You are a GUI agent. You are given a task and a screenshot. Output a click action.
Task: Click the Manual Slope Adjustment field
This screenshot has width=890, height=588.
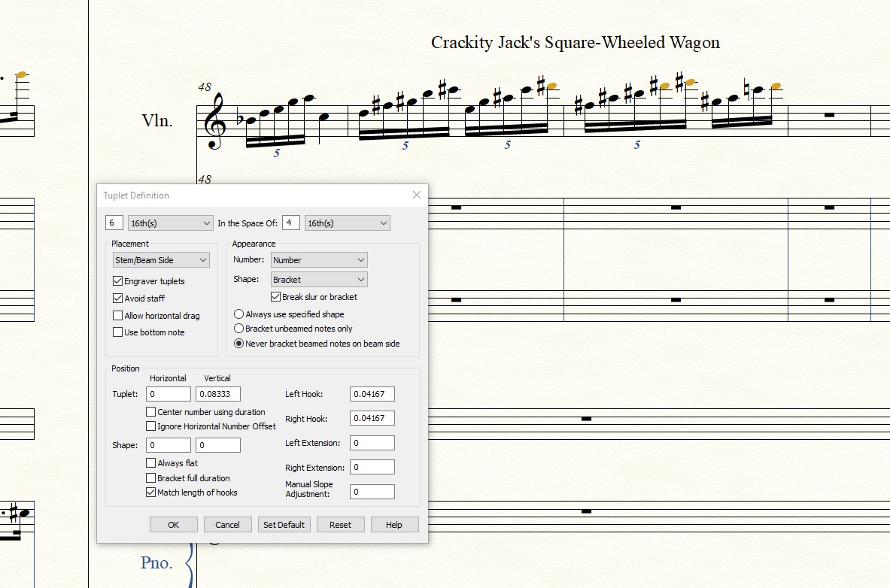pyautogui.click(x=372, y=492)
